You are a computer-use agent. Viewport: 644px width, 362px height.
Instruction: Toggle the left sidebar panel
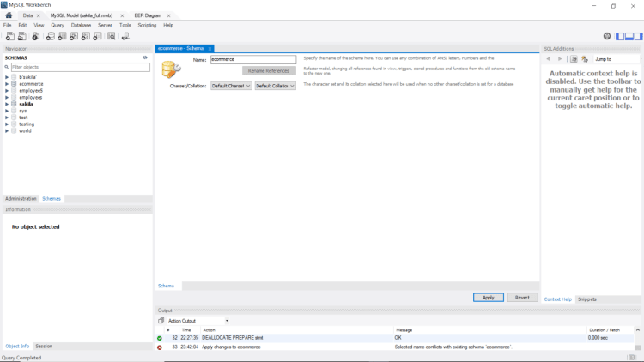620,37
